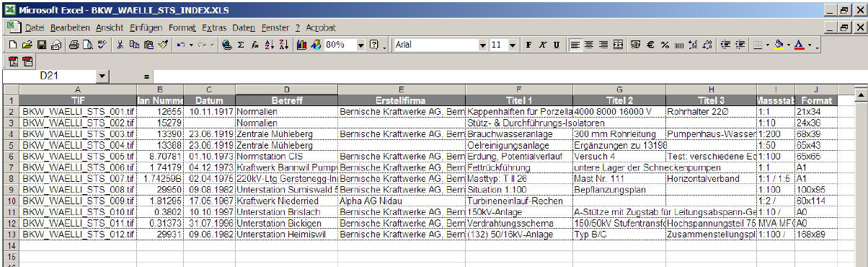This screenshot has width=868, height=267.
Task: Print the sheet using the printer icon
Action: [74, 45]
